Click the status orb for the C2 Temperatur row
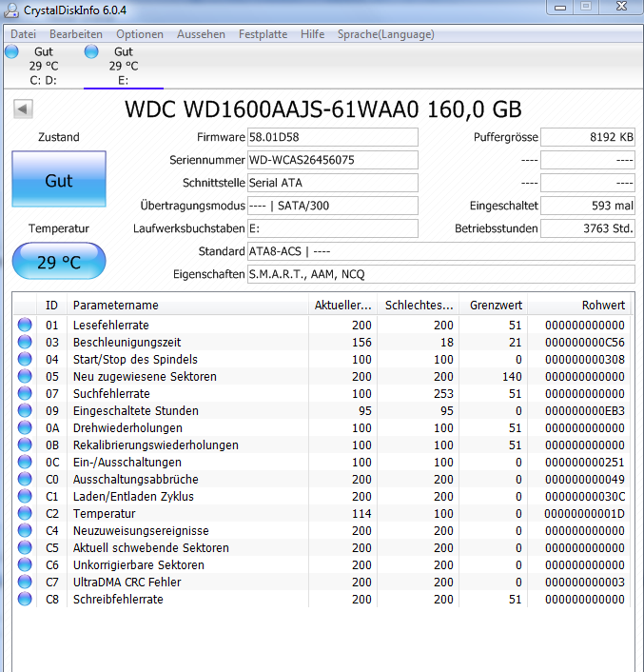644x672 pixels. tap(25, 513)
